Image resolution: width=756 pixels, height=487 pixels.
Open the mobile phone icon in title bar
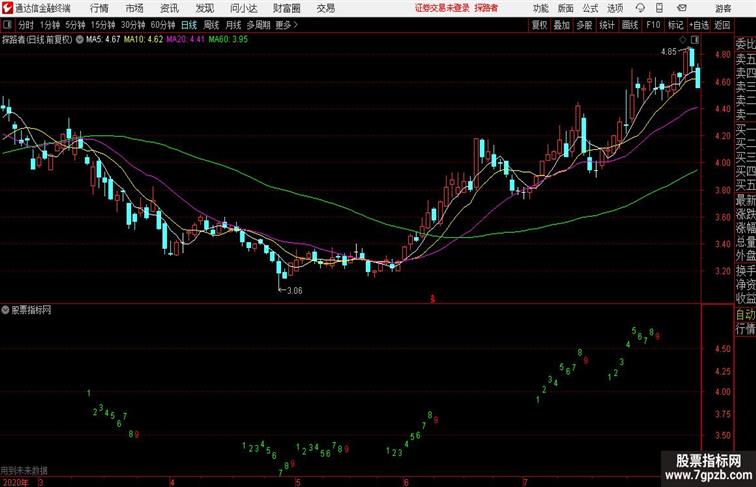pyautogui.click(x=659, y=8)
